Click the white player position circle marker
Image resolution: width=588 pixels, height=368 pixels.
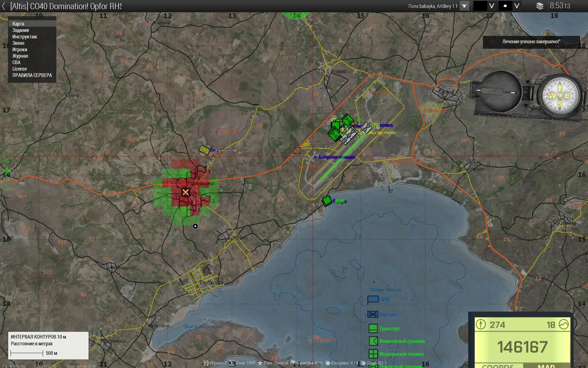195,226
